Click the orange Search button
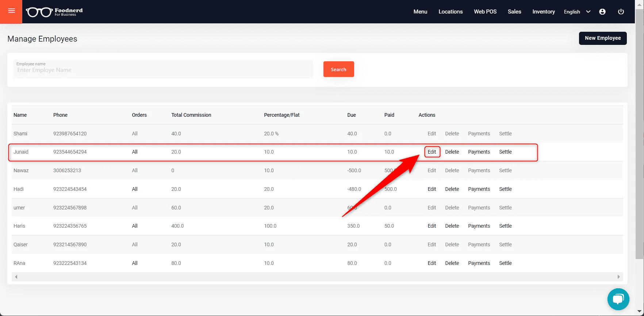The height and width of the screenshot is (316, 644). pos(338,69)
